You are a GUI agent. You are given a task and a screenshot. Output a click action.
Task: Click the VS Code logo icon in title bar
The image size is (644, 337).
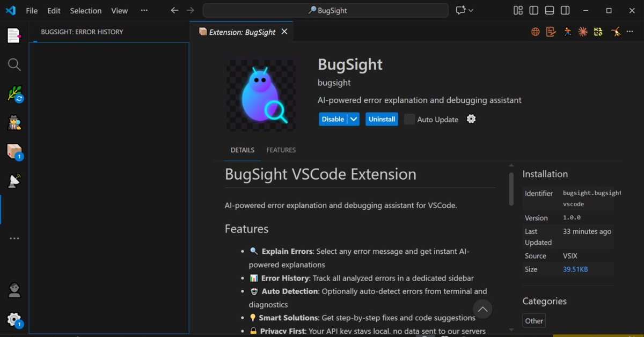tap(11, 10)
